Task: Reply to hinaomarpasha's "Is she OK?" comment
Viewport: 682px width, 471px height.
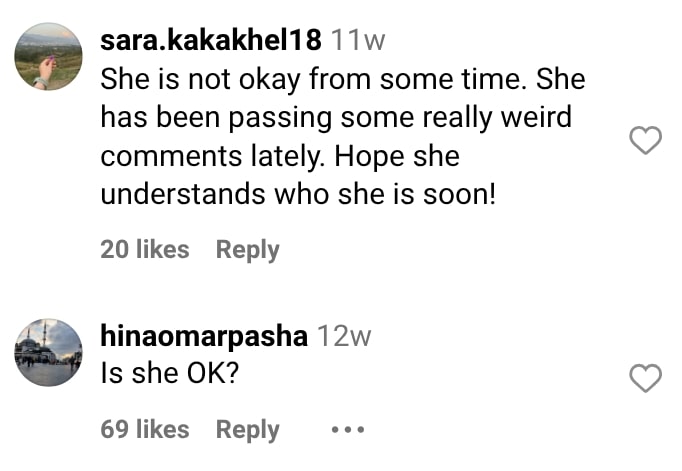Action: (x=247, y=430)
